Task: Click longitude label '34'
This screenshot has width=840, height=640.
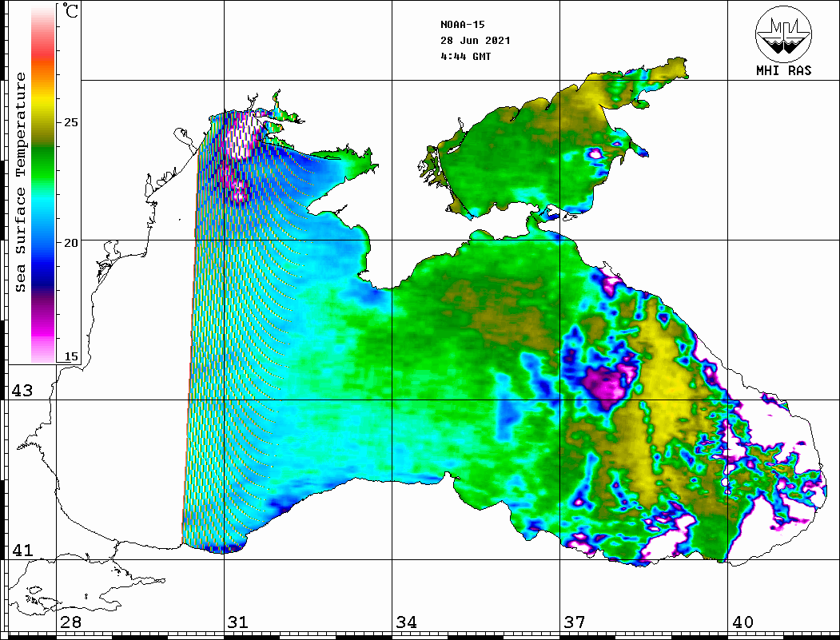Action: point(406,622)
